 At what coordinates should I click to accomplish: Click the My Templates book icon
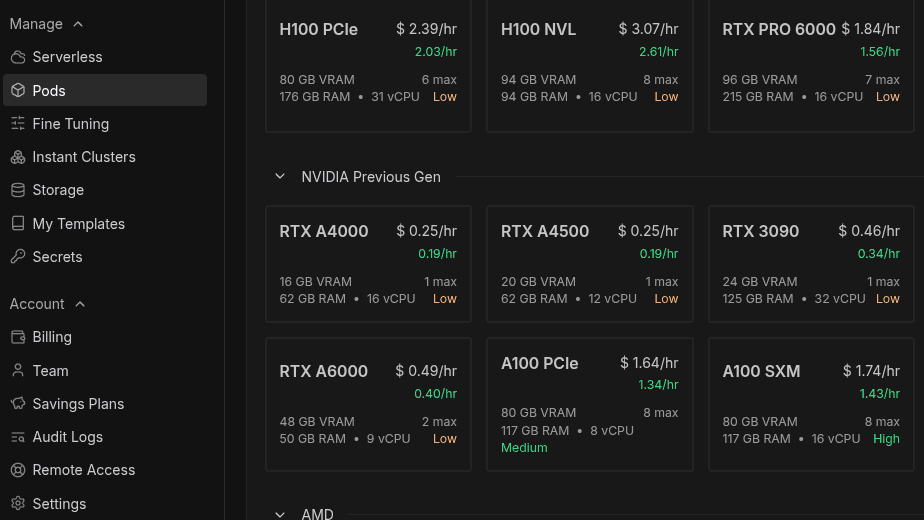click(x=18, y=223)
